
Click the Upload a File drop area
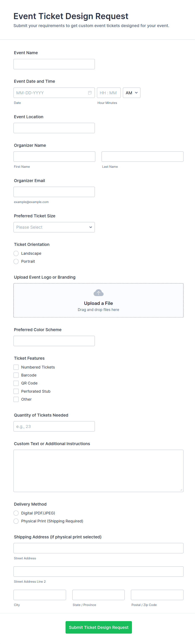click(98, 306)
